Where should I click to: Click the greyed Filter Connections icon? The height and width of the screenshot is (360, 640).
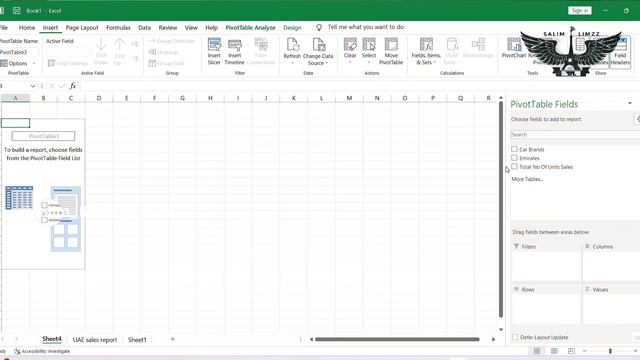coord(261,44)
